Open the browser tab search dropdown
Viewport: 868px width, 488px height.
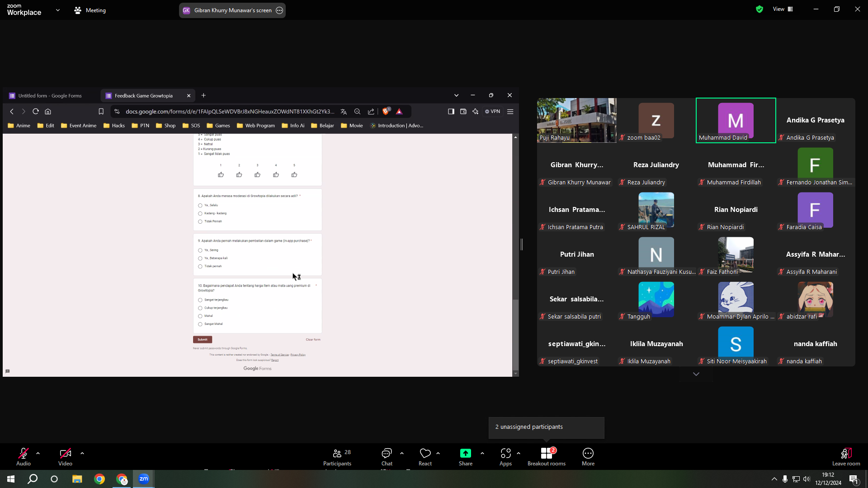(x=457, y=95)
